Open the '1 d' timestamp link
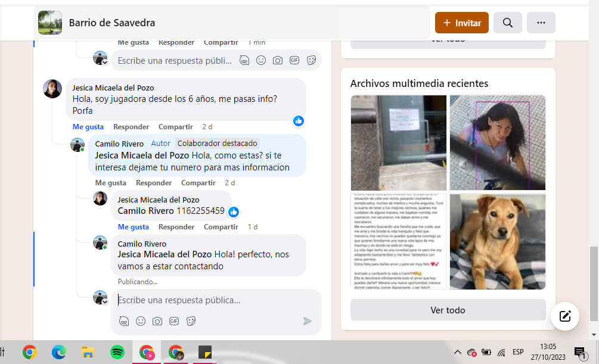The width and height of the screenshot is (599, 364). click(253, 227)
